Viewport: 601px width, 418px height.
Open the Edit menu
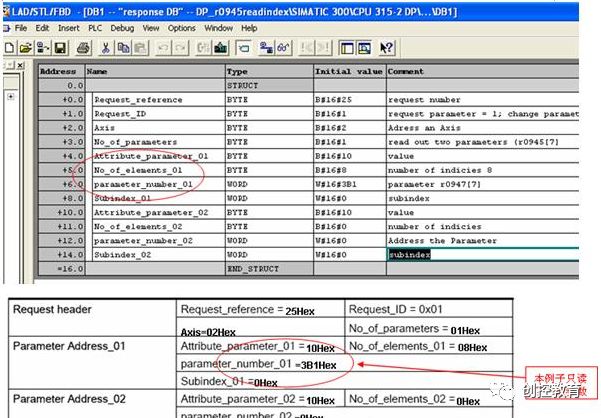click(x=42, y=28)
